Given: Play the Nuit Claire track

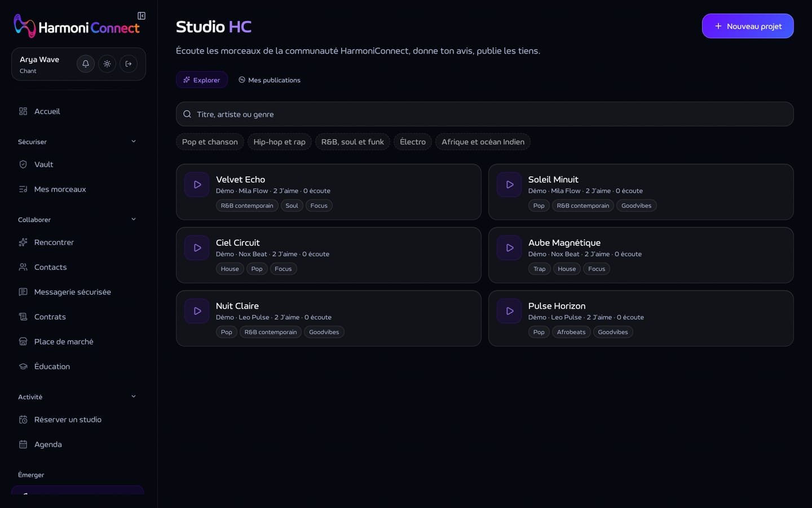Looking at the screenshot, I should click(x=197, y=311).
